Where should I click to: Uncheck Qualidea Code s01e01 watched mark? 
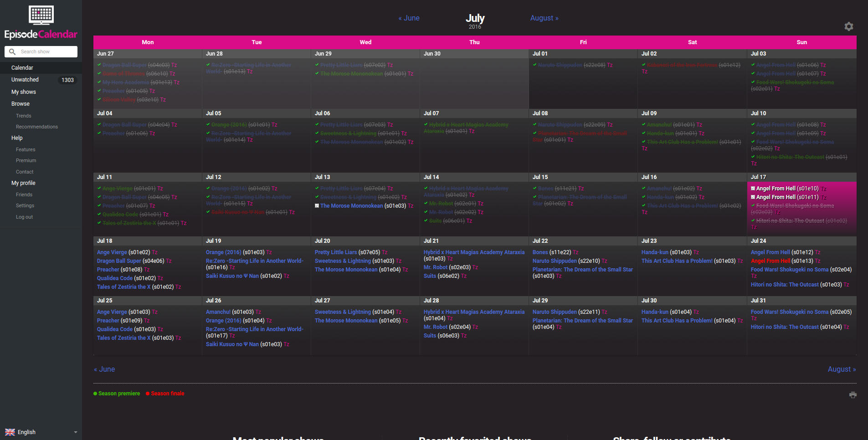[99, 214]
